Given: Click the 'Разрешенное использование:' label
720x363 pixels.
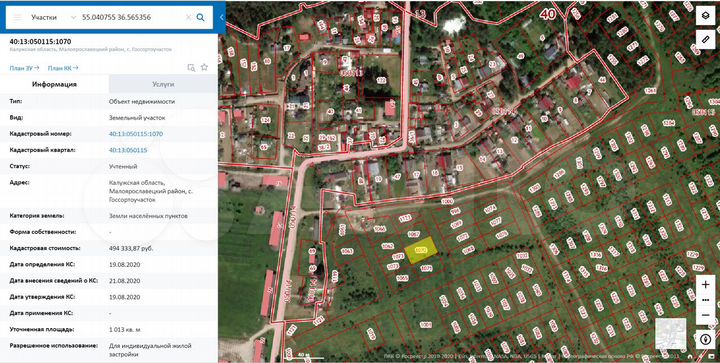Looking at the screenshot, I should [x=54, y=346].
